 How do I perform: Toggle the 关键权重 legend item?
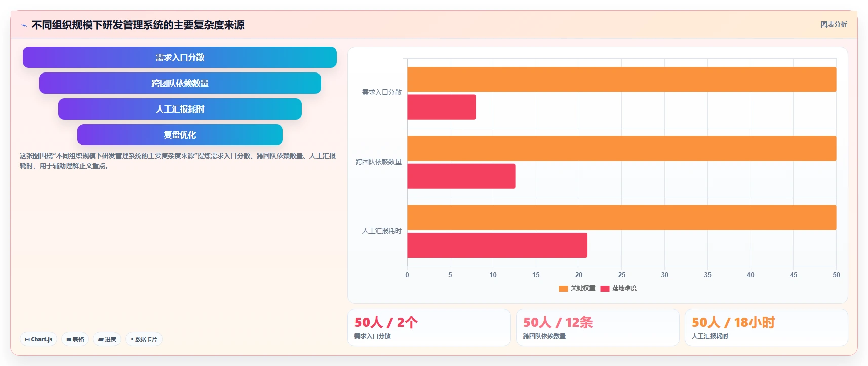577,288
